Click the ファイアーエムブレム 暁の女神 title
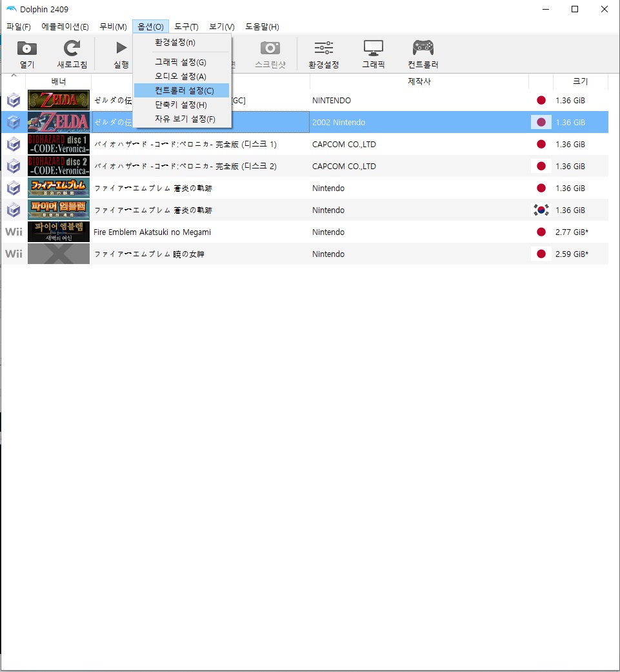 click(x=149, y=254)
